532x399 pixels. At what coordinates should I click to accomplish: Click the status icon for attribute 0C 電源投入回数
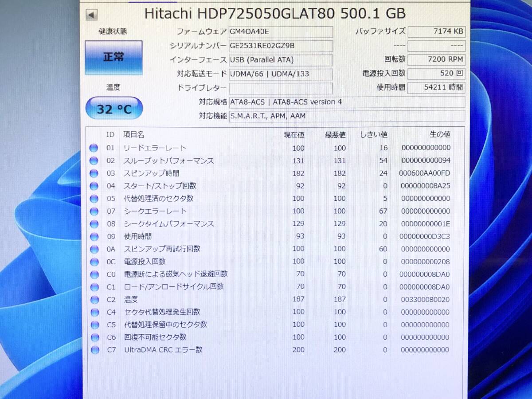[94, 262]
